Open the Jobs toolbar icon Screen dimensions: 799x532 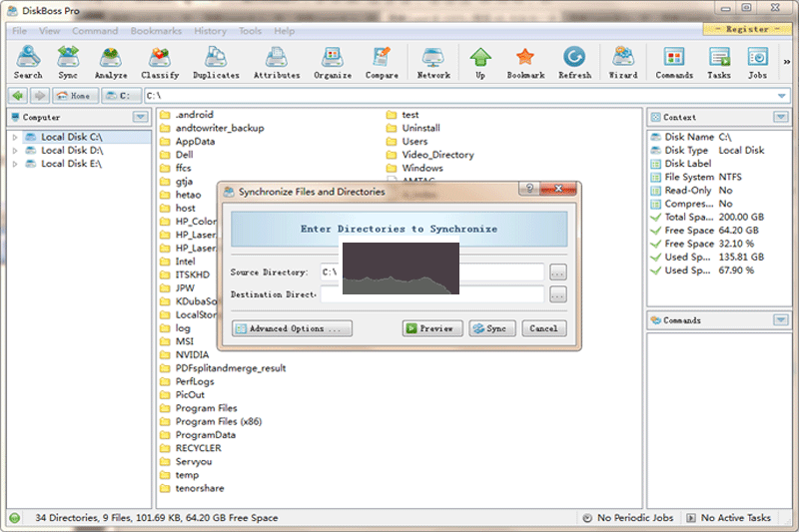click(x=758, y=63)
